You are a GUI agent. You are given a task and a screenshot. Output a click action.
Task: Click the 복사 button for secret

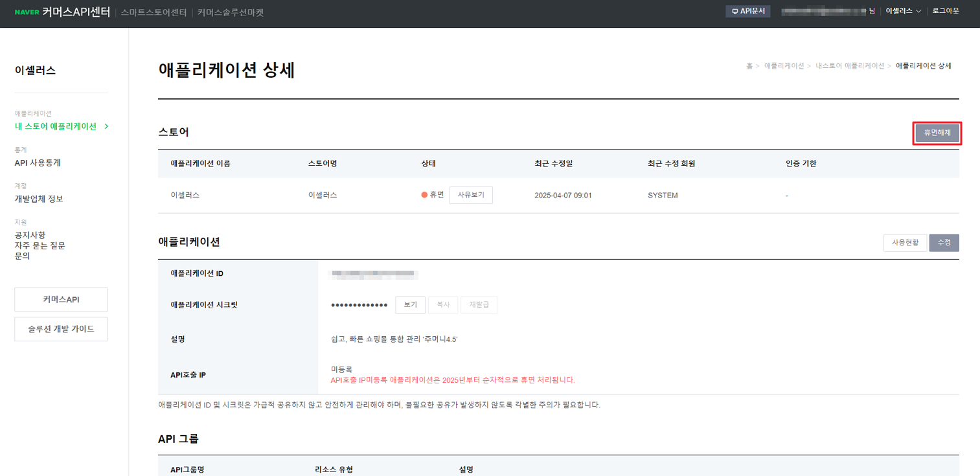click(x=443, y=305)
